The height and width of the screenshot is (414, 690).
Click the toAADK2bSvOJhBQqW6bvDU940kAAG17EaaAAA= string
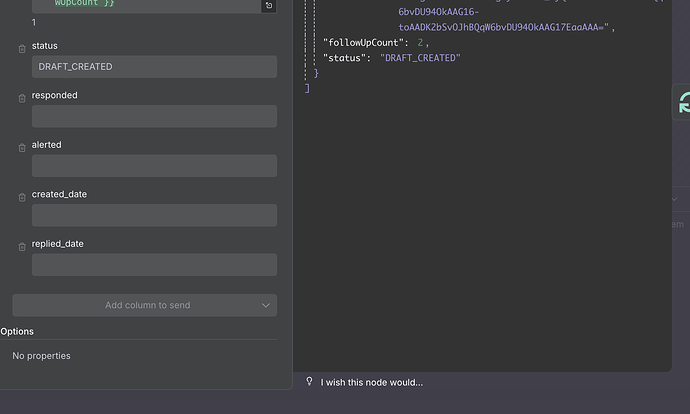pyautogui.click(x=504, y=27)
